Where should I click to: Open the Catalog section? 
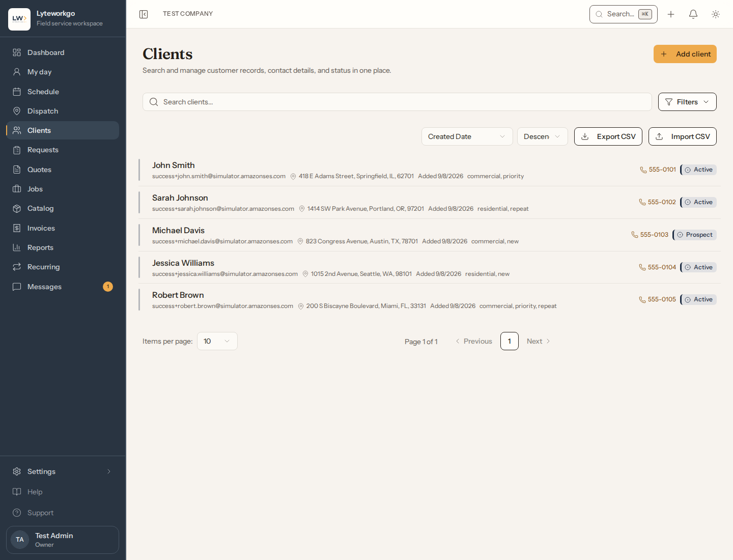coord(63,208)
